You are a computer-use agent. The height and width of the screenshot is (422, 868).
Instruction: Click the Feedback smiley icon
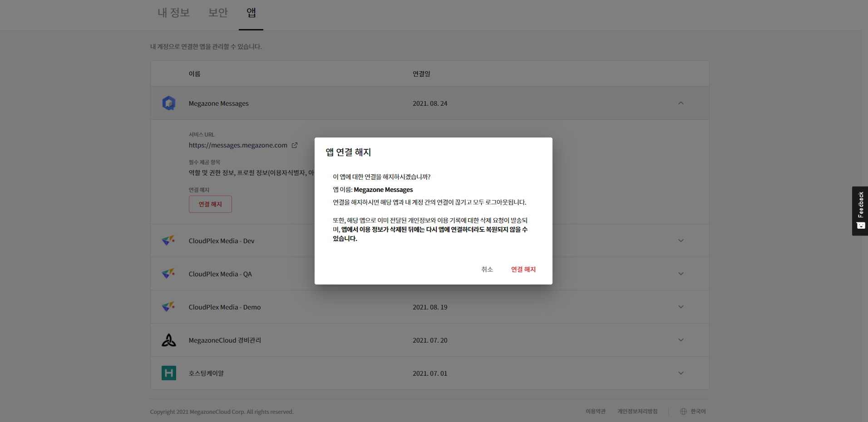tap(861, 226)
